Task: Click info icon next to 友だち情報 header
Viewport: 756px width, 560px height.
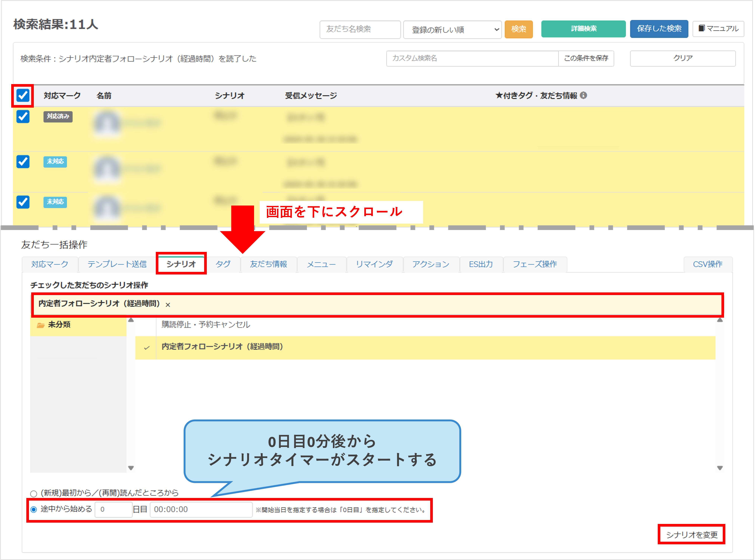Action: 583,96
